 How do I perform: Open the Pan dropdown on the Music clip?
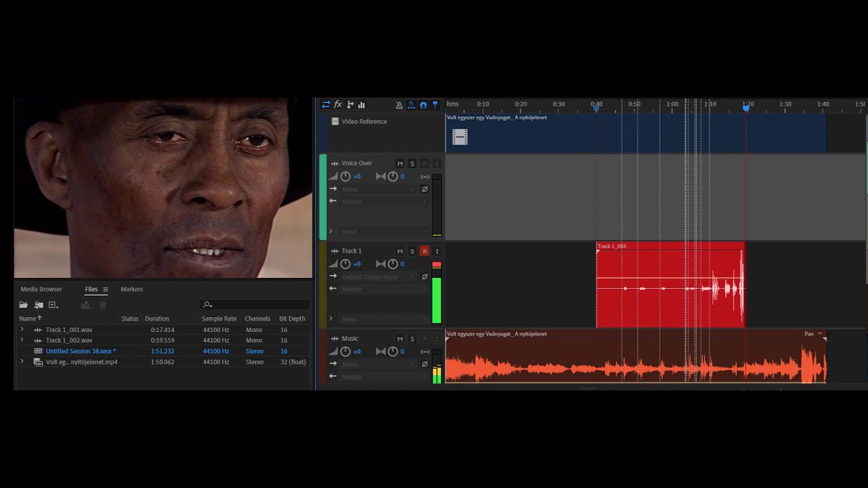(x=813, y=333)
